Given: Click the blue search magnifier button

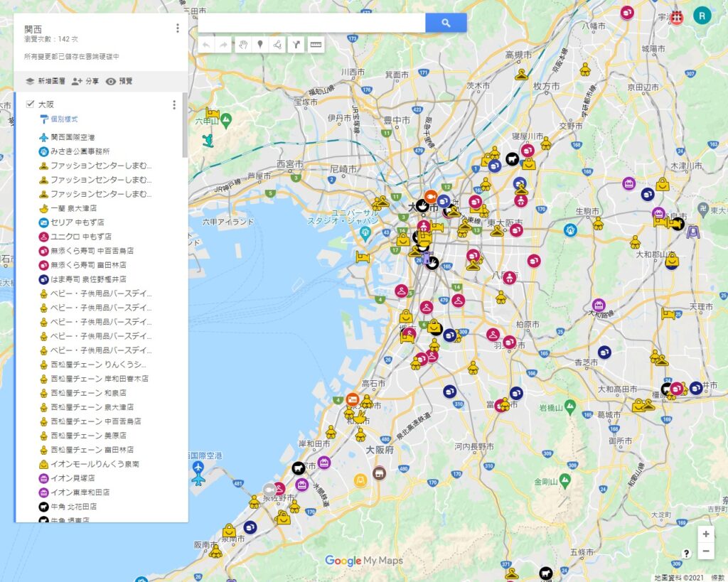Looking at the screenshot, I should tap(446, 23).
